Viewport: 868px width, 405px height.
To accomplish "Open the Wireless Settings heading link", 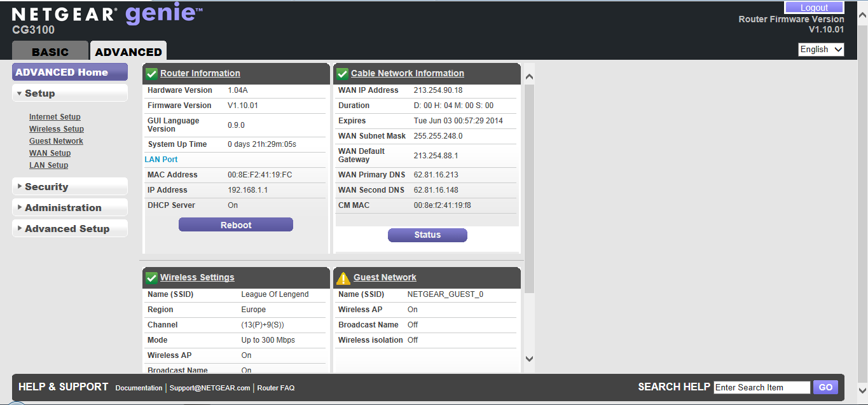I will coord(197,278).
